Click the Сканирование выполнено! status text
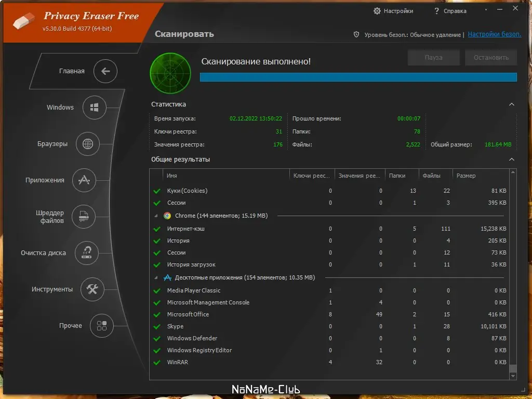The image size is (532, 399). [x=256, y=61]
